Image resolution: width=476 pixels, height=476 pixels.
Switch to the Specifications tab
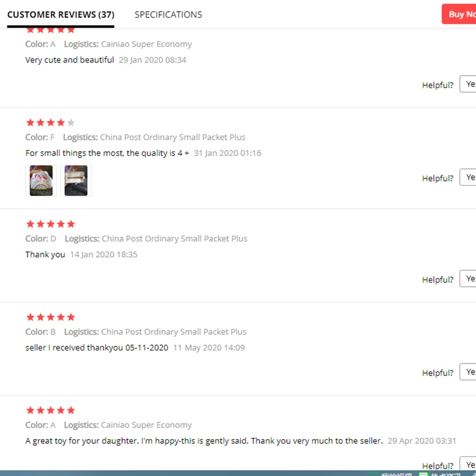(x=168, y=14)
